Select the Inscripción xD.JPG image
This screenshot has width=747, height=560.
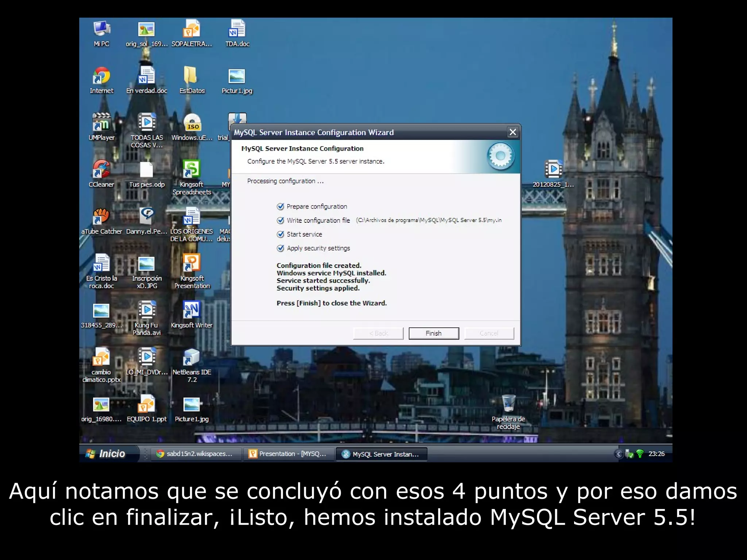point(147,272)
